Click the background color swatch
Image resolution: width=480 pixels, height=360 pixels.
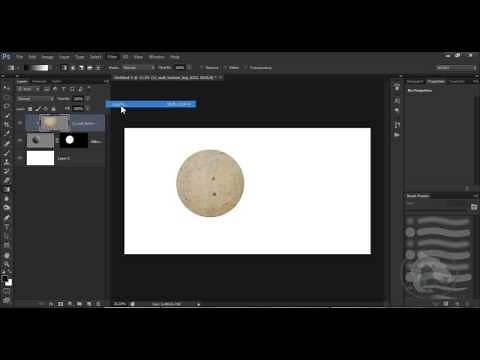(9, 283)
